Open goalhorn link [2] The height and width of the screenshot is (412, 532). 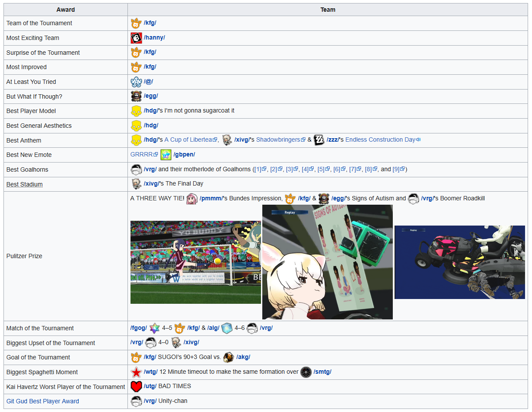tap(276, 169)
